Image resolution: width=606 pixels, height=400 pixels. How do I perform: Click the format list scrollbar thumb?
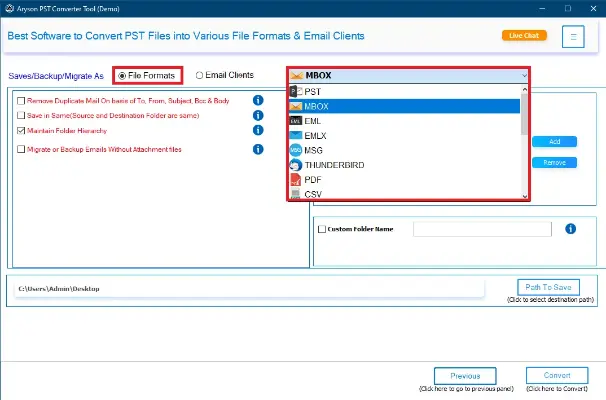[524, 114]
